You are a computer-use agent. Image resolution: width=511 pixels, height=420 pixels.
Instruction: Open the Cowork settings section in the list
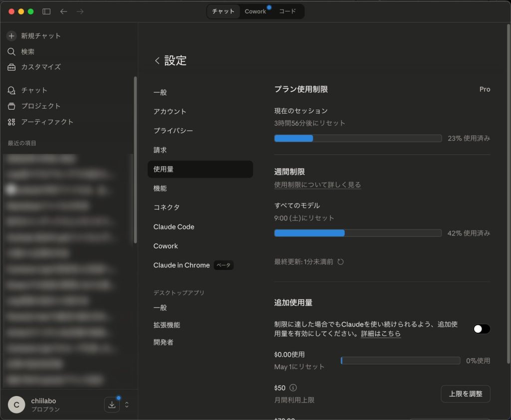coord(200,246)
